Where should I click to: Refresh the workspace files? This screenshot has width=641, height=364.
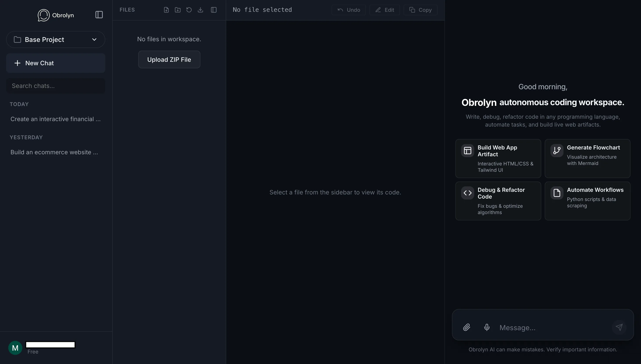[x=189, y=10]
